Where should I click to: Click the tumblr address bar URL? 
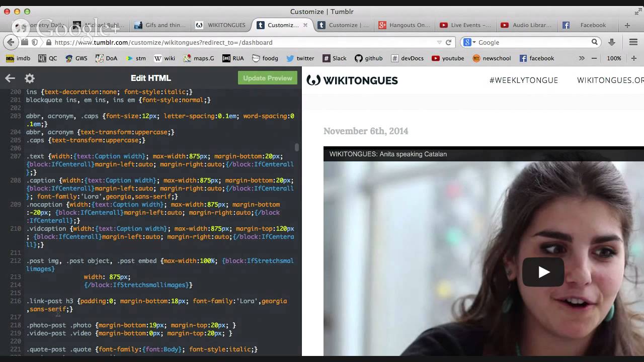[x=164, y=42]
